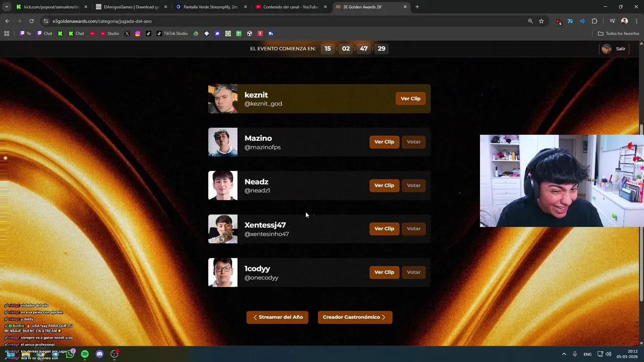The height and width of the screenshot is (362, 644).
Task: Open Mazino's Ver Clip button
Action: pyautogui.click(x=384, y=142)
